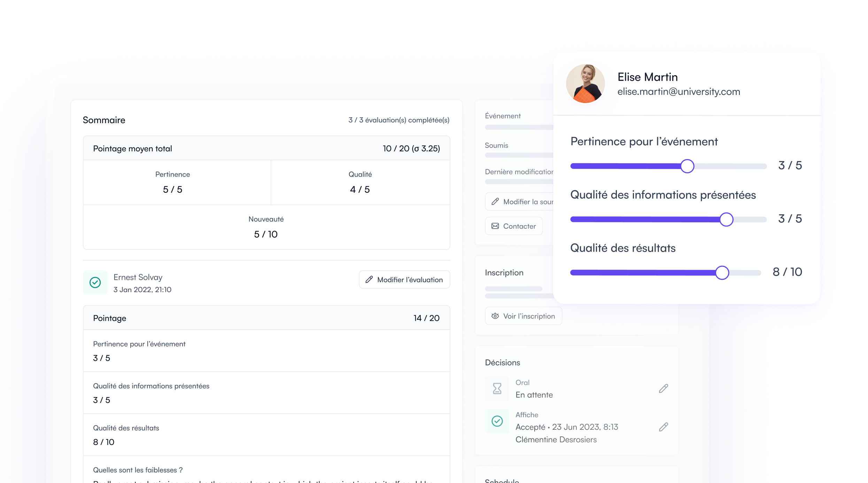The image size is (868, 483).
Task: Adjust the Qualité des résultats slider handle
Action: (722, 272)
